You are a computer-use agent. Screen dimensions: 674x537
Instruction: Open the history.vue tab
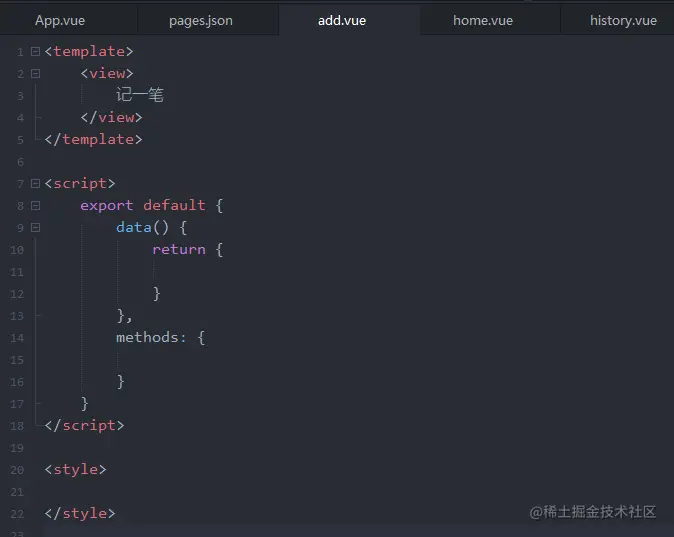tap(623, 20)
